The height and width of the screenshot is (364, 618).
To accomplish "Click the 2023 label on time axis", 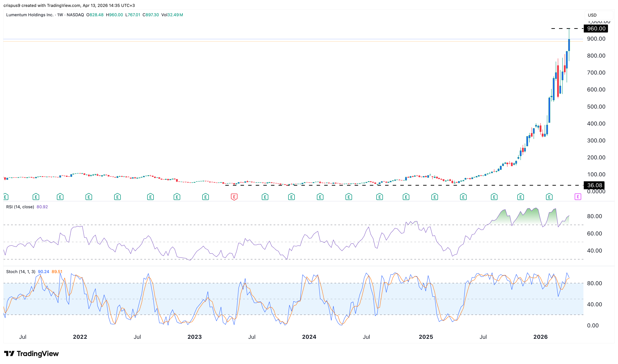I will [x=195, y=337].
